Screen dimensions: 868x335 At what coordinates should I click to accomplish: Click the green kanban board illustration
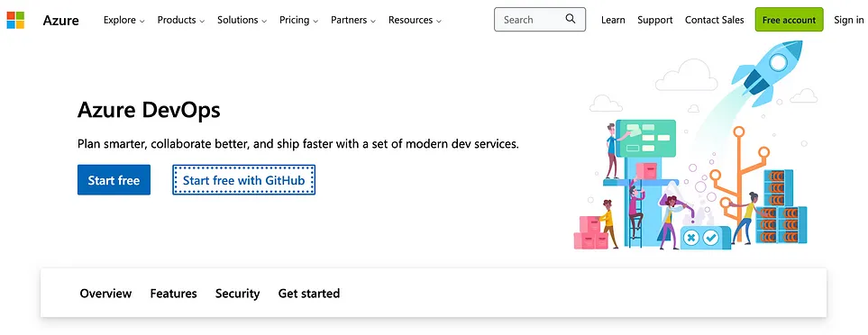click(x=645, y=137)
